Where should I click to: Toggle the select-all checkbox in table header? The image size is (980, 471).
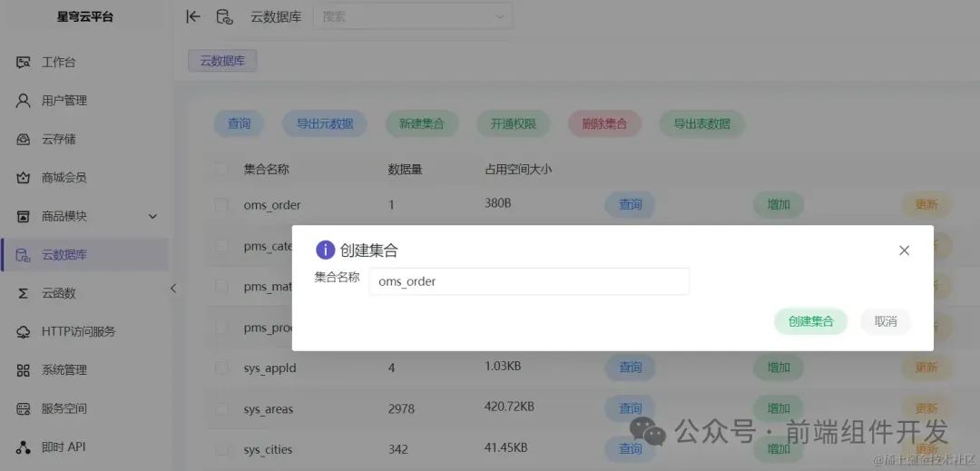[x=221, y=169]
